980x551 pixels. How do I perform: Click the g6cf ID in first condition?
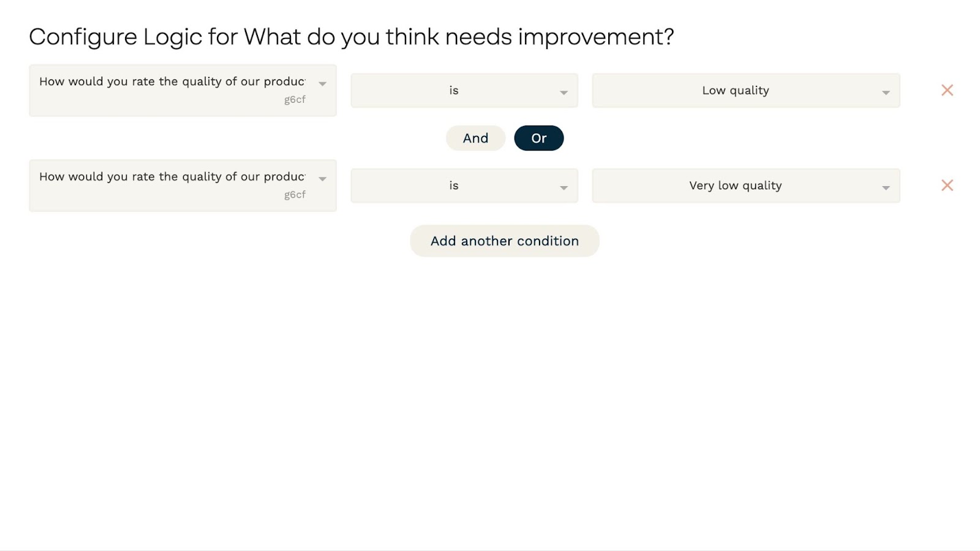(295, 100)
